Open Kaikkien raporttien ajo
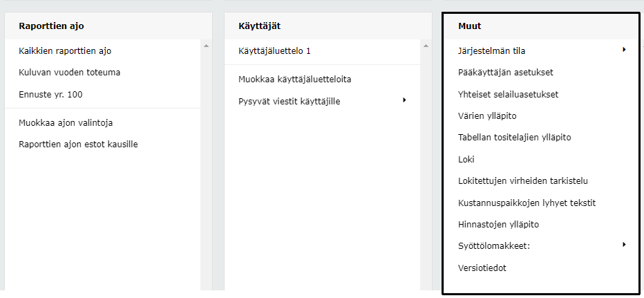The width and height of the screenshot is (644, 298). point(65,50)
